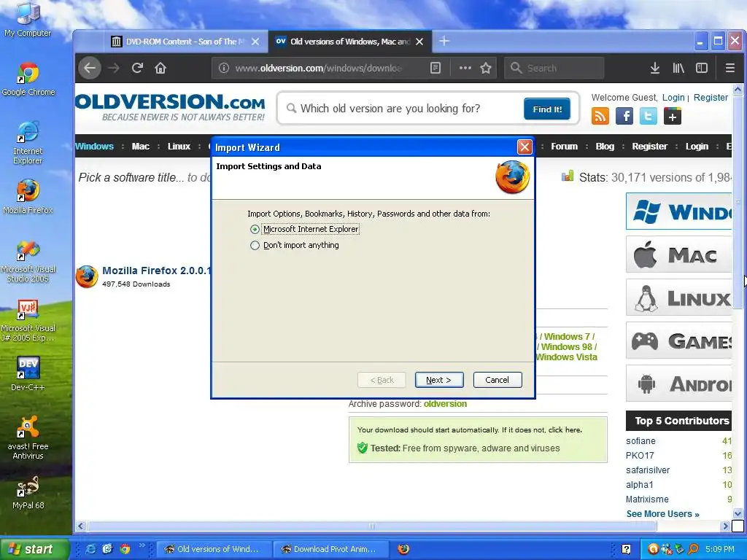Open the Mac nav menu item
The width and height of the screenshot is (747, 560).
pyautogui.click(x=141, y=146)
